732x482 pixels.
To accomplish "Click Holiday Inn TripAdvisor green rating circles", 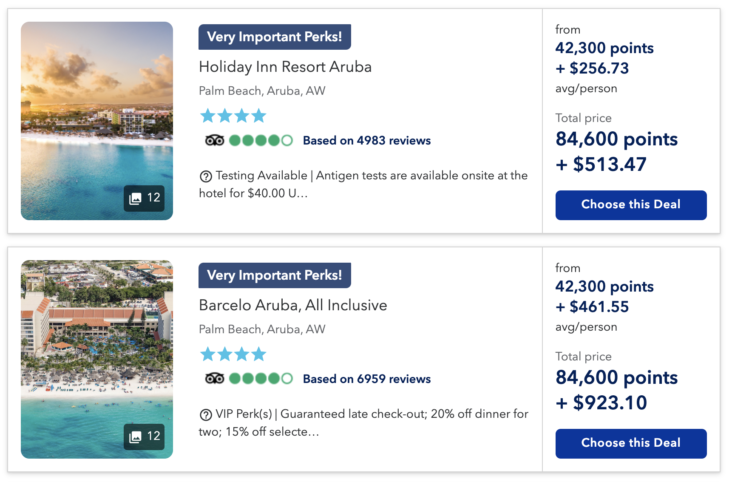I will click(x=261, y=141).
